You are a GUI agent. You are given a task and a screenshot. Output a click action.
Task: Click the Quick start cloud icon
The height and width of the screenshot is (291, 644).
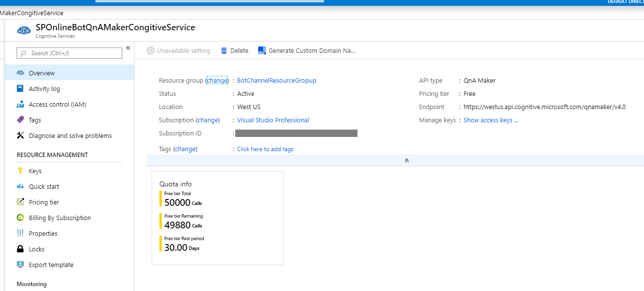[20, 186]
